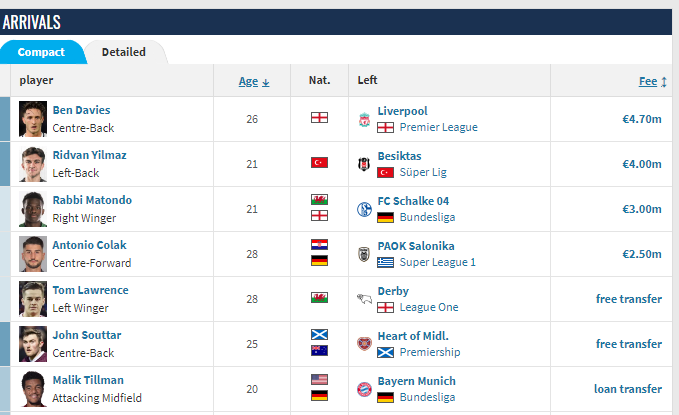Select the Compact tab
Viewport: 679px width, 415px height.
[x=42, y=52]
